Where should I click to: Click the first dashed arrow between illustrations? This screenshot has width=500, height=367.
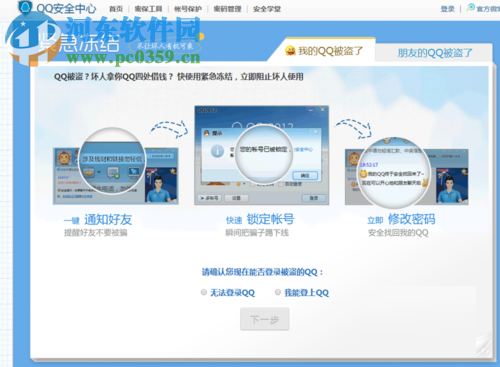169,129
